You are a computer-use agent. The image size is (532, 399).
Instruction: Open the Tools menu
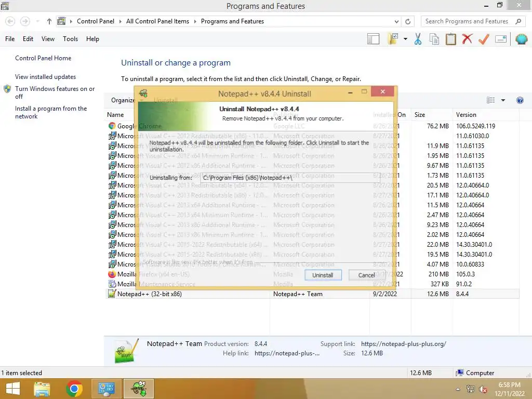tap(70, 38)
